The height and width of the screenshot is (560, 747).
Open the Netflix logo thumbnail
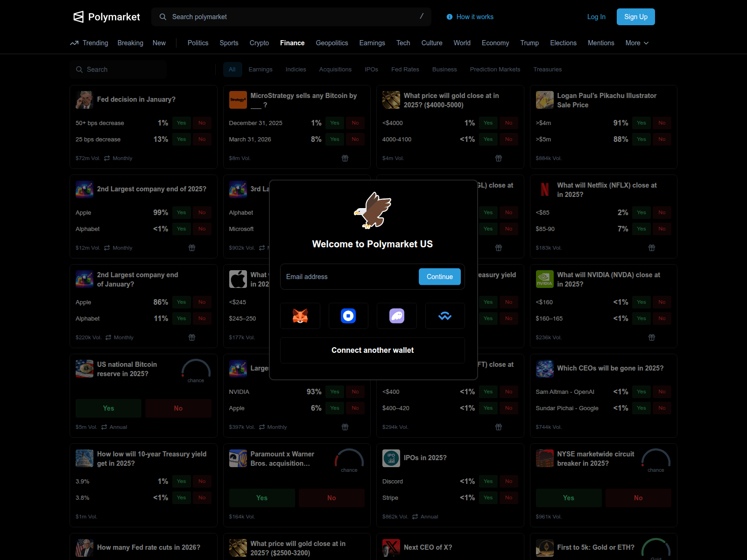click(x=545, y=189)
